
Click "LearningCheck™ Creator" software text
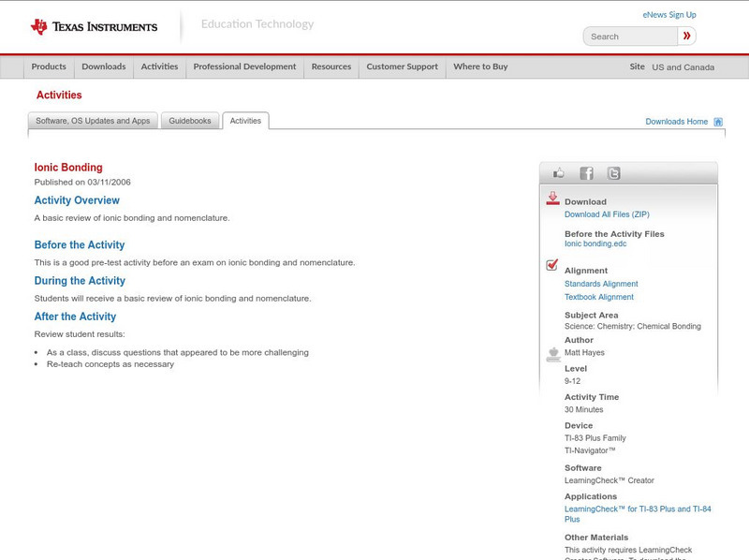point(609,480)
